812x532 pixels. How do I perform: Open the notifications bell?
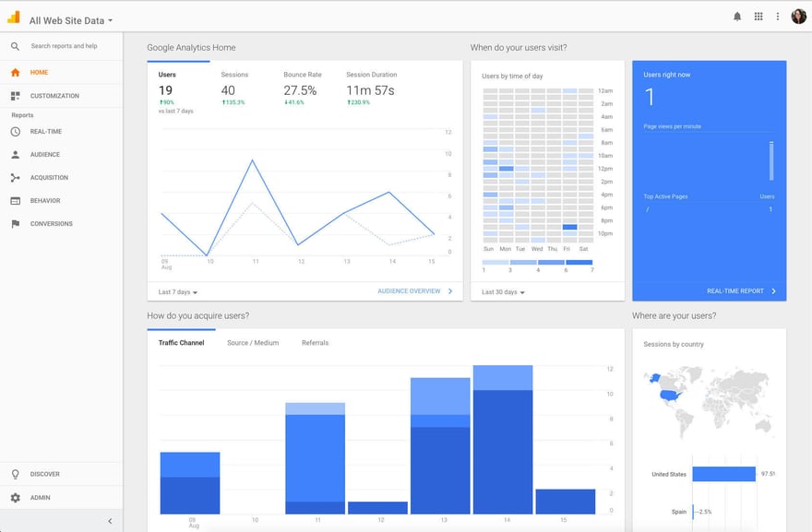pyautogui.click(x=737, y=17)
